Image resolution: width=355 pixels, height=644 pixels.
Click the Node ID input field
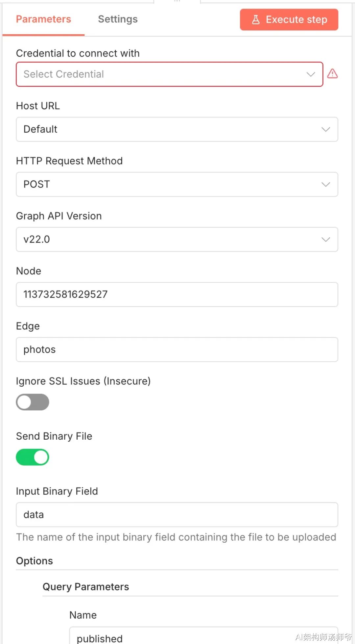click(x=177, y=294)
